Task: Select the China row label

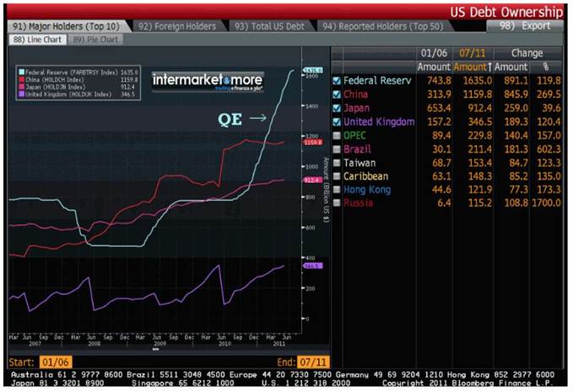Action: coord(355,94)
